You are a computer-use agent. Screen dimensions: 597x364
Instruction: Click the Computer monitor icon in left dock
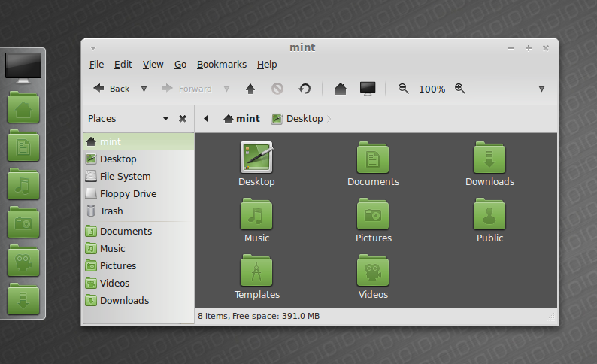coord(23,68)
